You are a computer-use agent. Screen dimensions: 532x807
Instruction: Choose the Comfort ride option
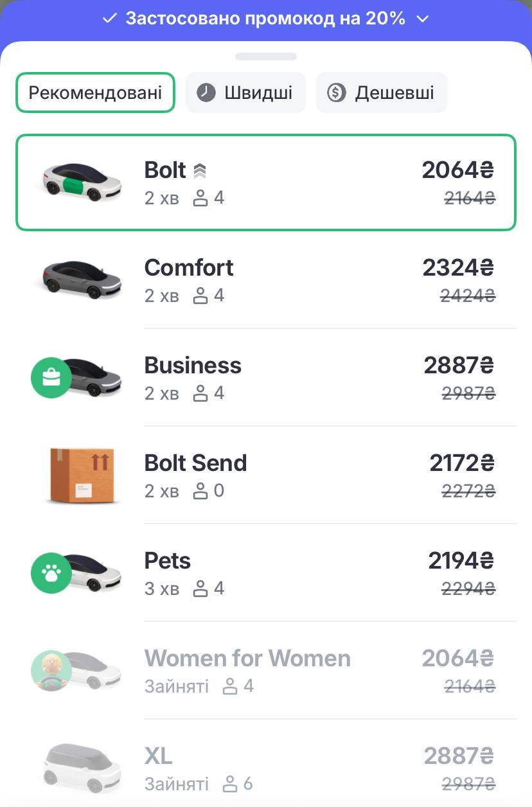point(266,280)
